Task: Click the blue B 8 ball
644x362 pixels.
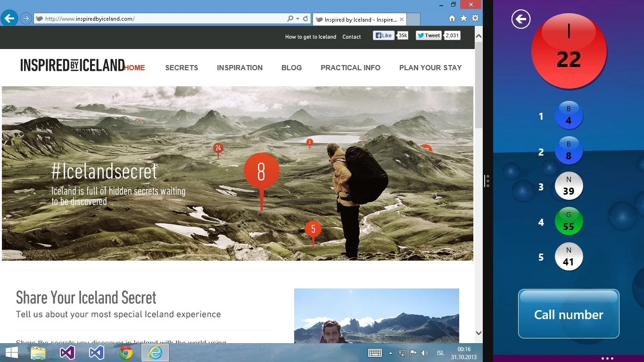Action: pyautogui.click(x=569, y=150)
